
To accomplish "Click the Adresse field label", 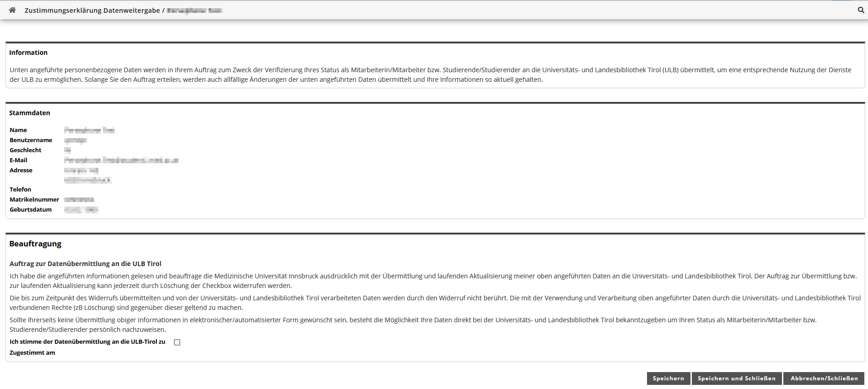I will [x=21, y=171].
